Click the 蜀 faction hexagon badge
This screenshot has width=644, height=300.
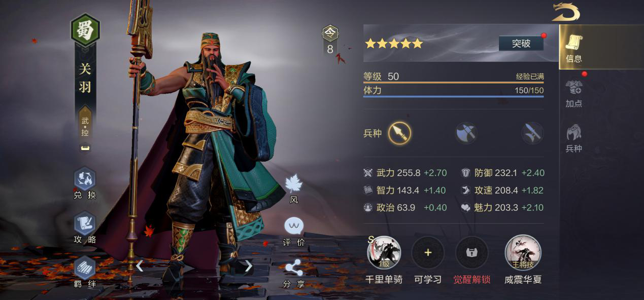pos(85,30)
